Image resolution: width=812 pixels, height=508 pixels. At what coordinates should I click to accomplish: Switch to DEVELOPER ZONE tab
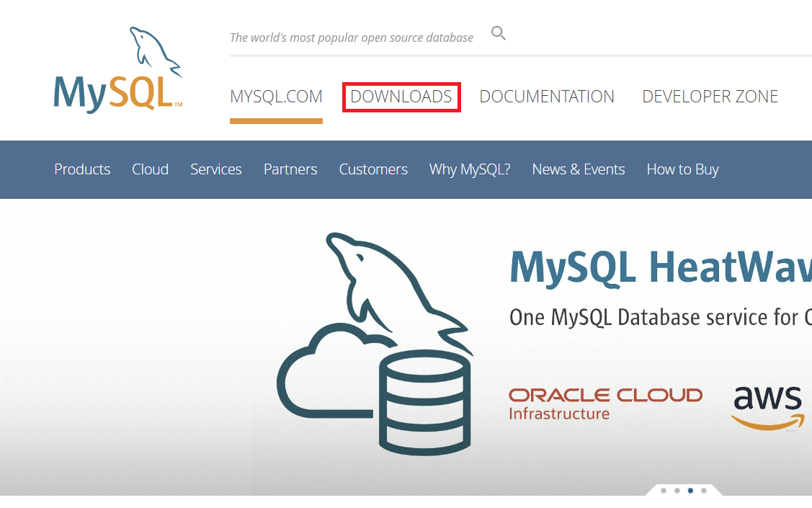coord(710,97)
